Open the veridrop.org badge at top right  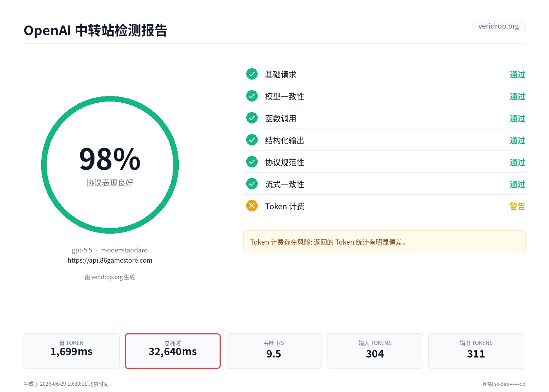pyautogui.click(x=499, y=26)
